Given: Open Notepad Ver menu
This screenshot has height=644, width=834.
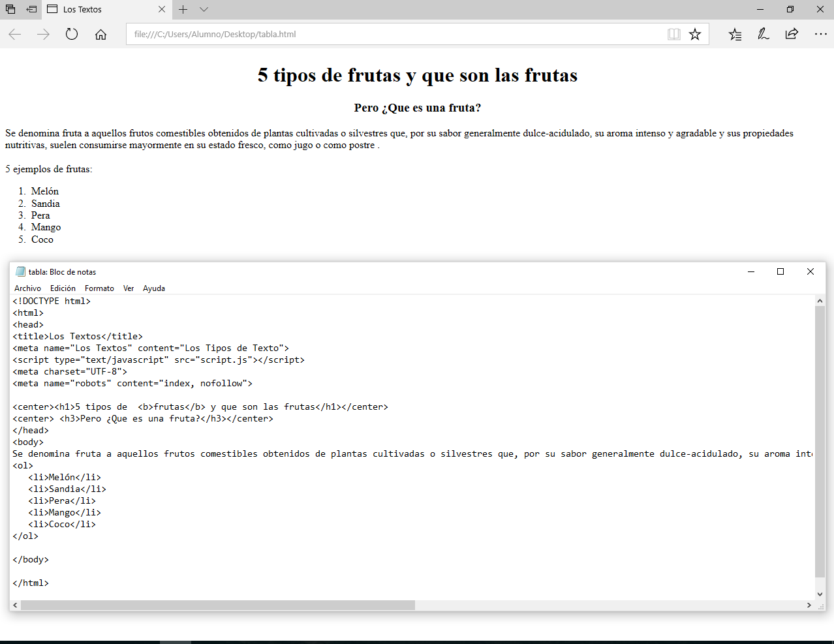Looking at the screenshot, I should click(x=129, y=288).
